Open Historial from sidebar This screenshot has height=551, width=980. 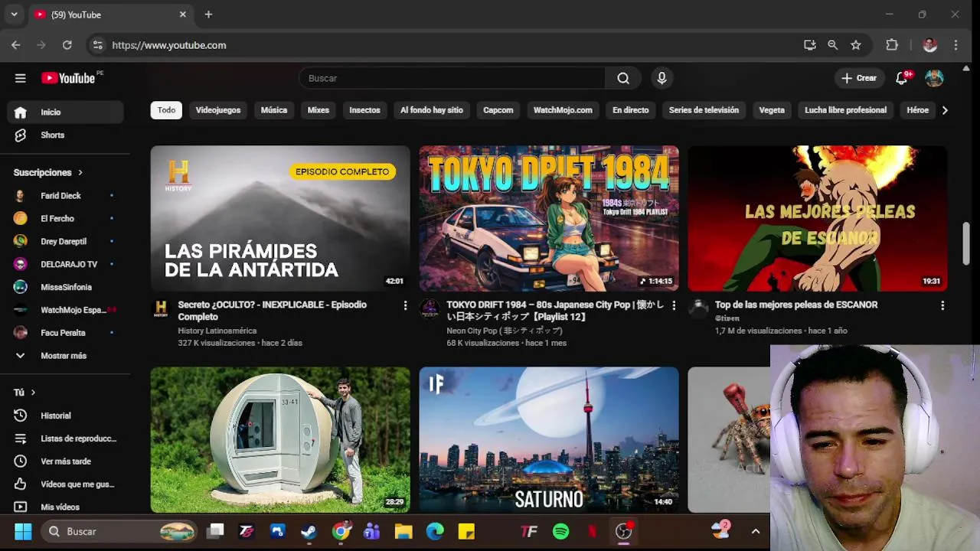(x=66, y=416)
